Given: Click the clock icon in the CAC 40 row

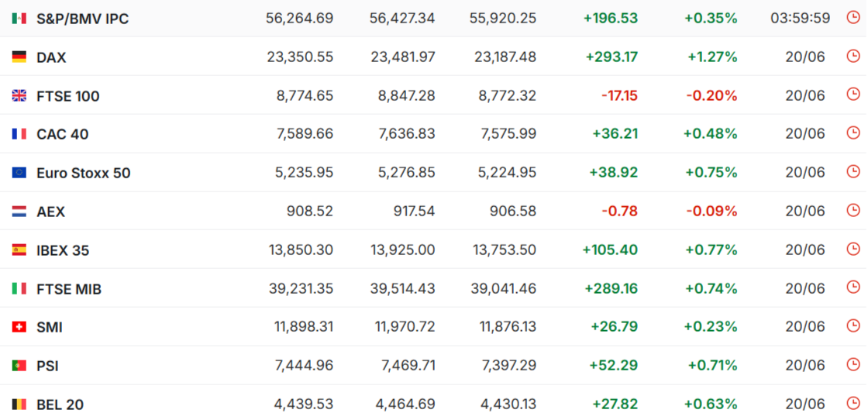Looking at the screenshot, I should (x=853, y=133).
